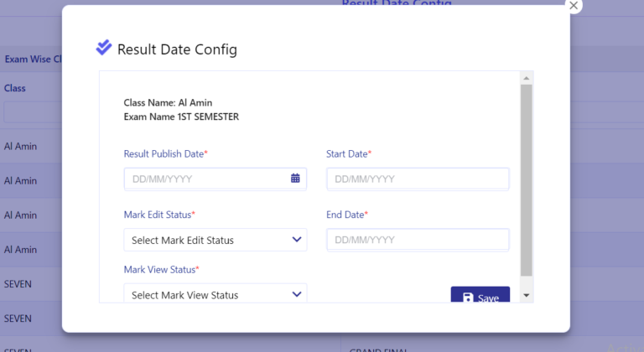This screenshot has width=644, height=352.
Task: Click the scroll up arrow in dialog
Action: 526,78
